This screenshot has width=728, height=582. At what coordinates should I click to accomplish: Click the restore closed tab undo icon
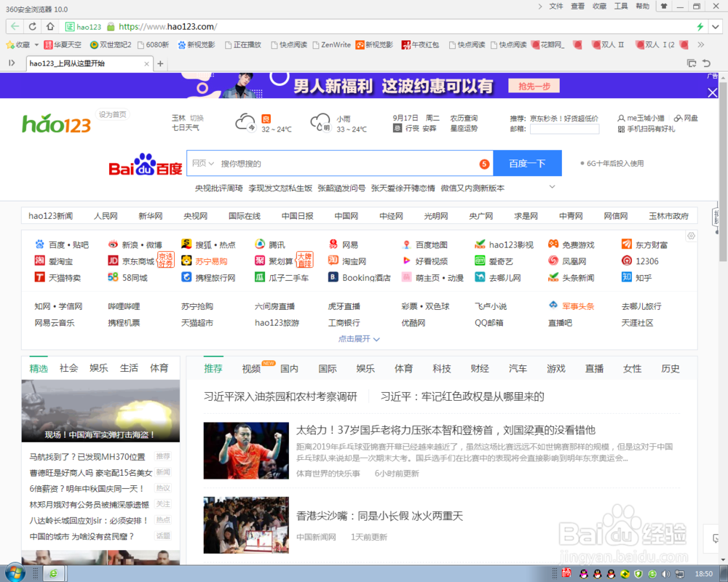(x=706, y=63)
